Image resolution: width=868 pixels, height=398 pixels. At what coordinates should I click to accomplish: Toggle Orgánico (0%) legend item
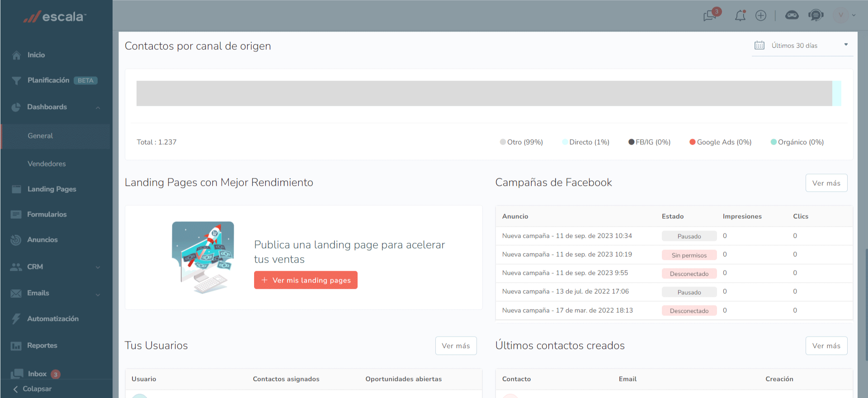[797, 142]
